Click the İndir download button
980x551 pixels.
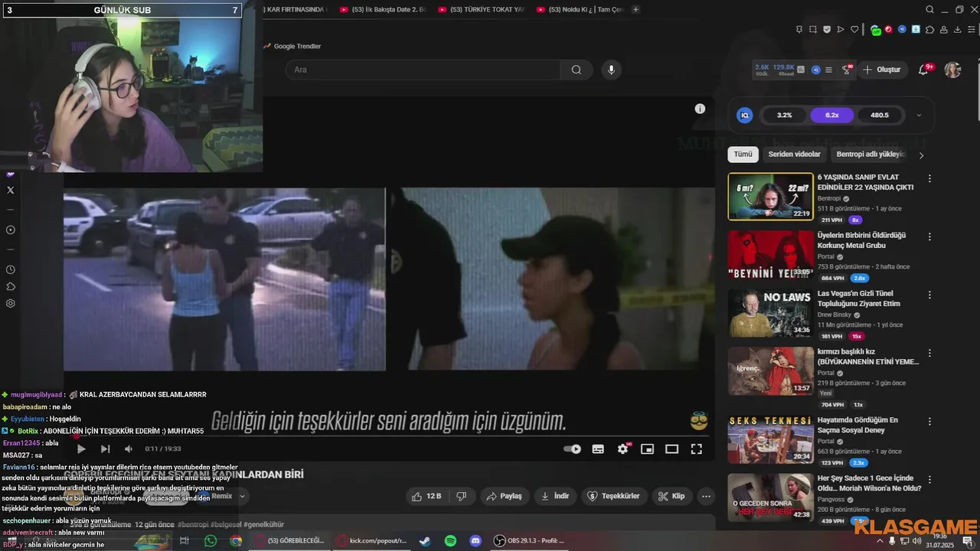point(555,496)
